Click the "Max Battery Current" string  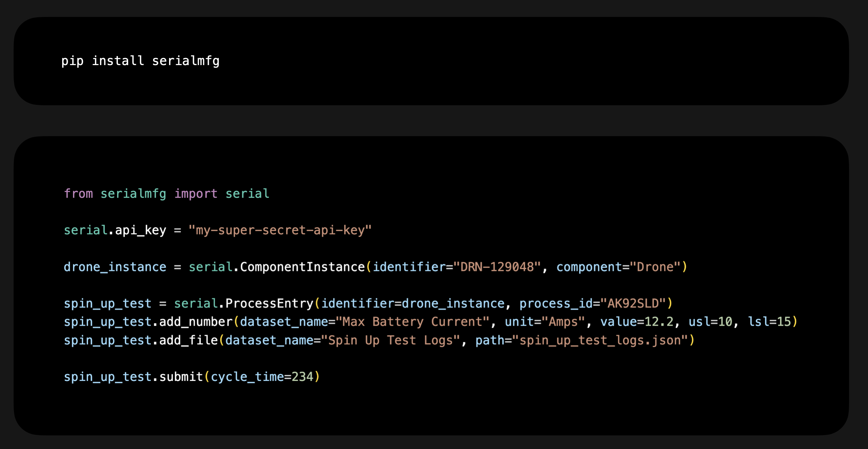coord(412,321)
